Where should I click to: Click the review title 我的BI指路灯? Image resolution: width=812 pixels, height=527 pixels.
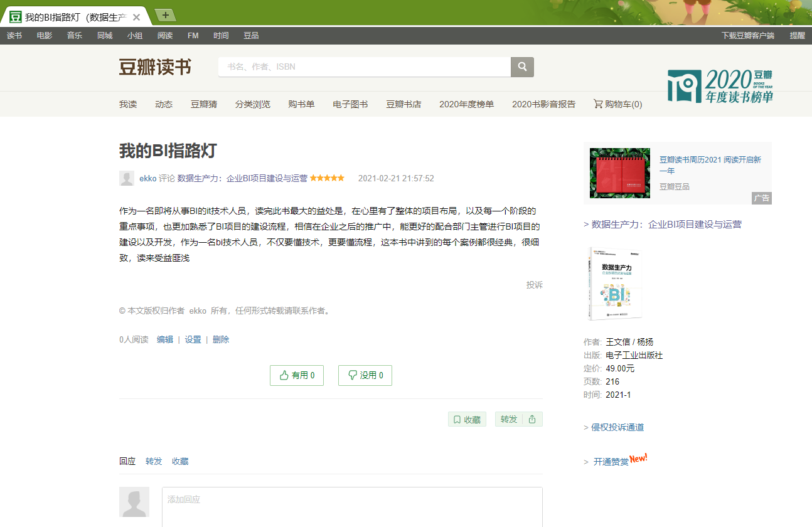point(168,151)
